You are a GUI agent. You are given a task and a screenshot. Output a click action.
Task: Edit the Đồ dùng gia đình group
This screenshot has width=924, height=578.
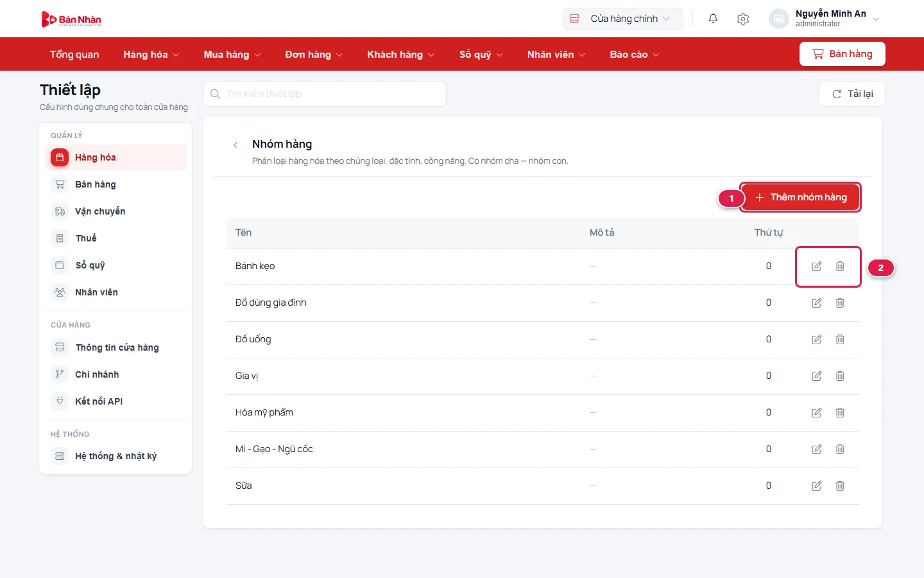point(817,303)
